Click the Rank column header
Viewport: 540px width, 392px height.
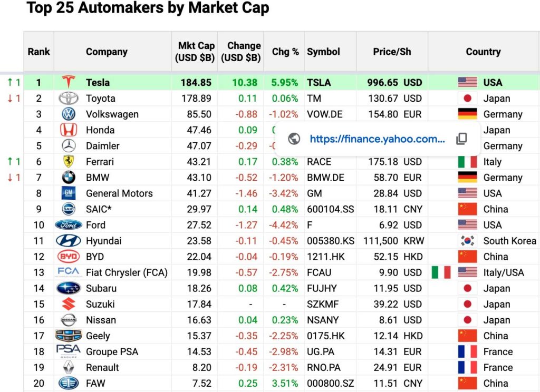39,52
